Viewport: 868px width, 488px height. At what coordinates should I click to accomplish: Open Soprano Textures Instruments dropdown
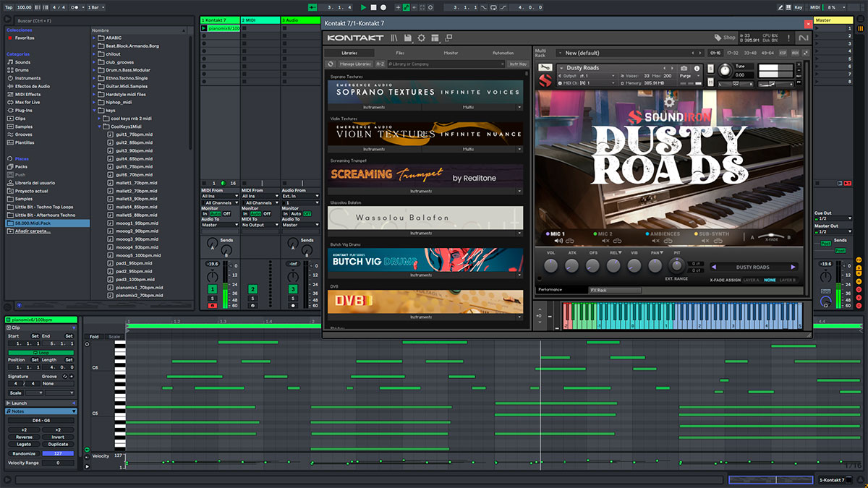click(x=375, y=107)
